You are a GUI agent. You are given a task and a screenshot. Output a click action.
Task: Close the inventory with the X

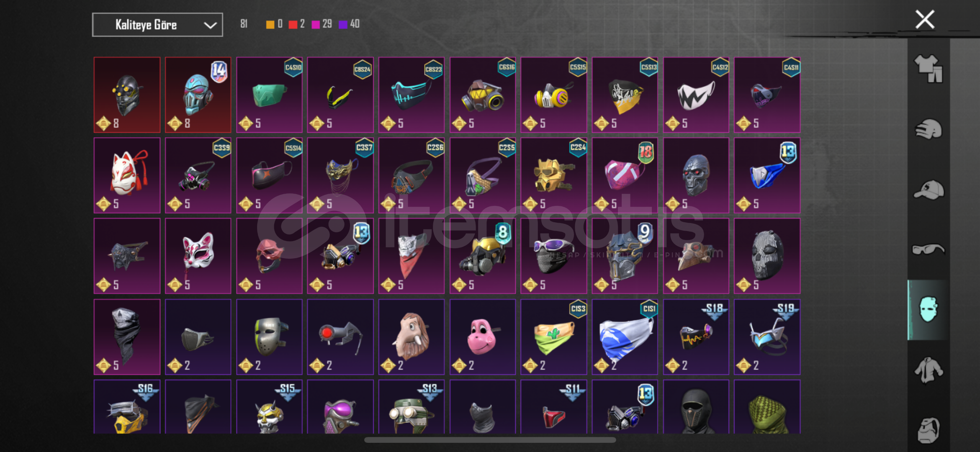click(x=925, y=20)
